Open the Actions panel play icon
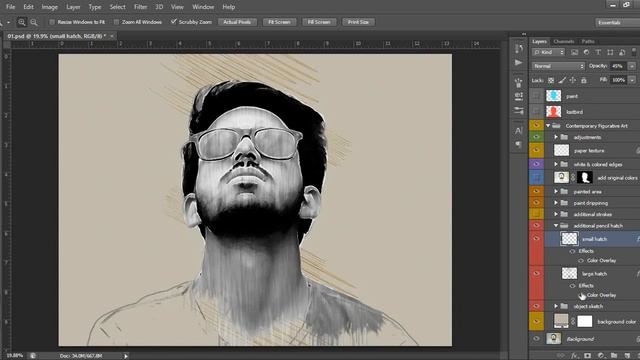Screen dimensions: 640x360 pyautogui.click(x=518, y=62)
